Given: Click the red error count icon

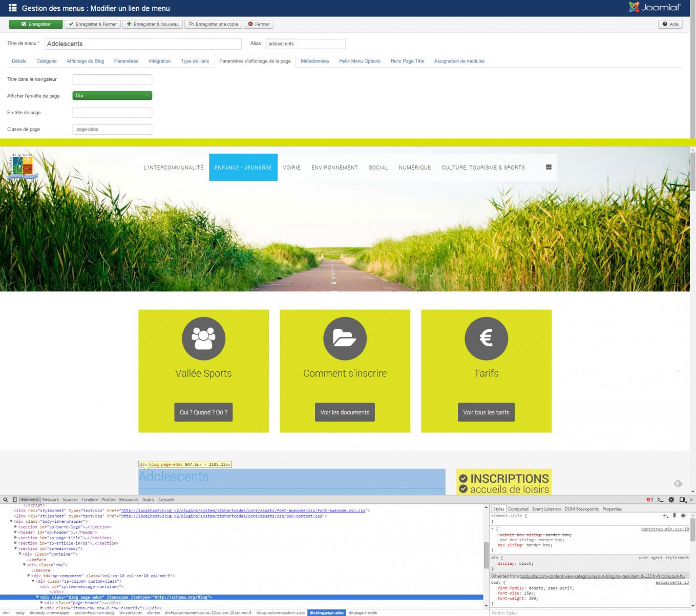Looking at the screenshot, I should pos(649,500).
